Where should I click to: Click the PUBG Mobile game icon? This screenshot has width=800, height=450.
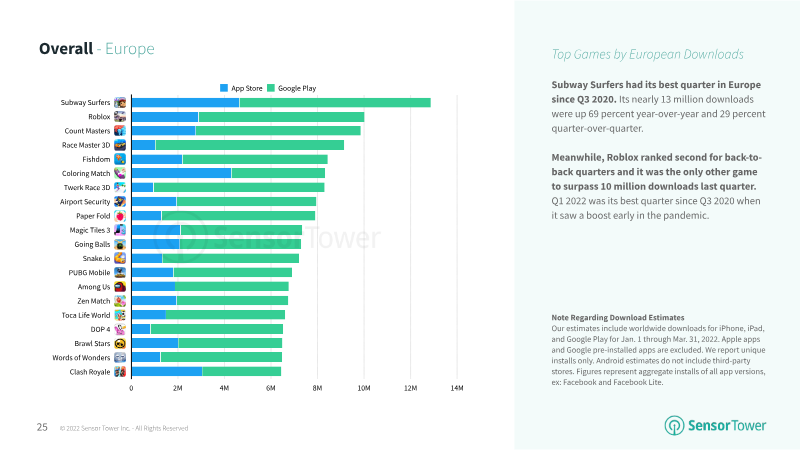(120, 272)
